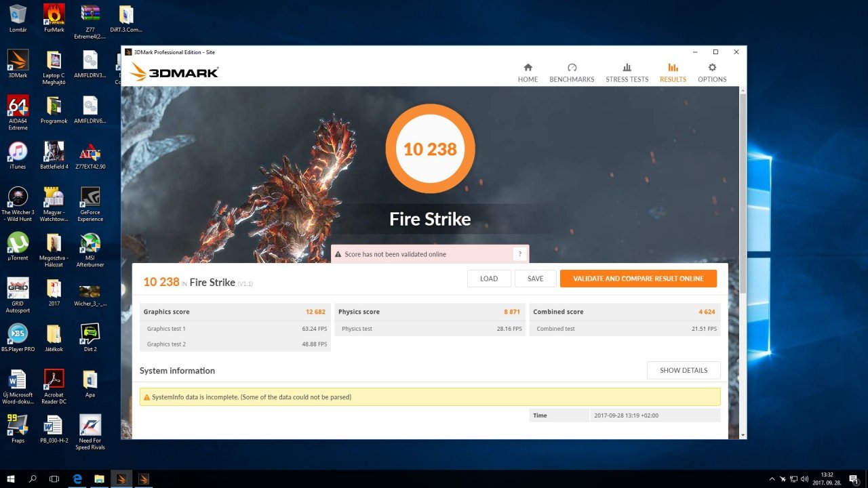Click the Combined test row
This screenshot has height=488, width=868.
625,329
